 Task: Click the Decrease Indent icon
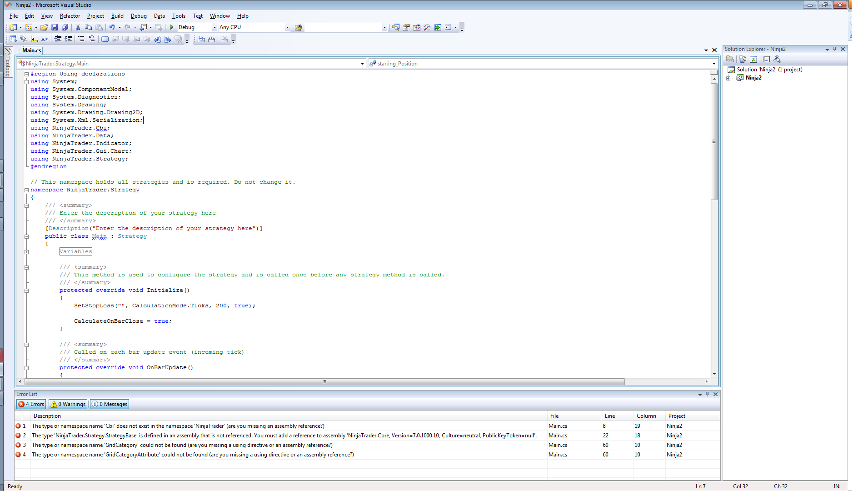pyautogui.click(x=58, y=40)
